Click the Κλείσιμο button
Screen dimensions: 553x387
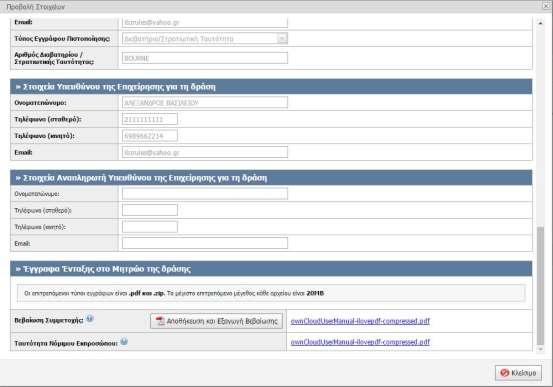coord(518,373)
